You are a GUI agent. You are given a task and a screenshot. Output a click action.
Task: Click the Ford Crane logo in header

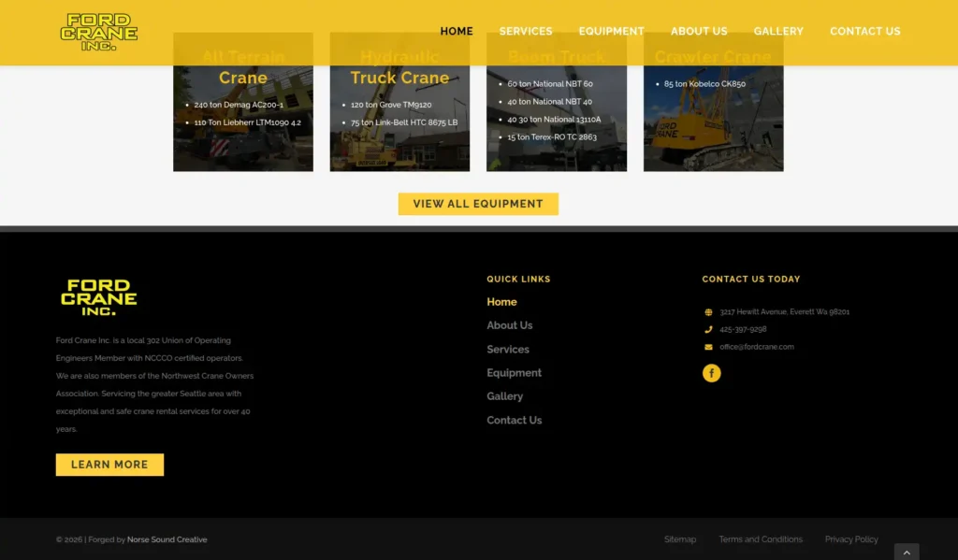(x=99, y=32)
